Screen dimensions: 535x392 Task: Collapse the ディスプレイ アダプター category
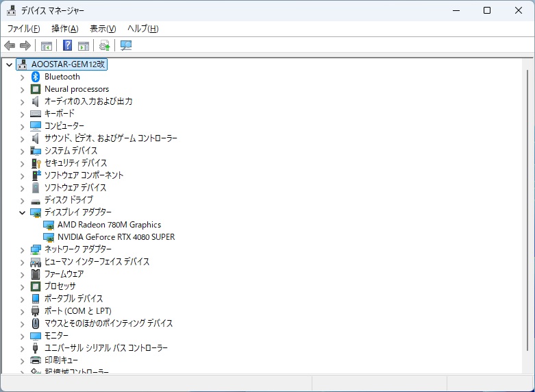[22, 212]
